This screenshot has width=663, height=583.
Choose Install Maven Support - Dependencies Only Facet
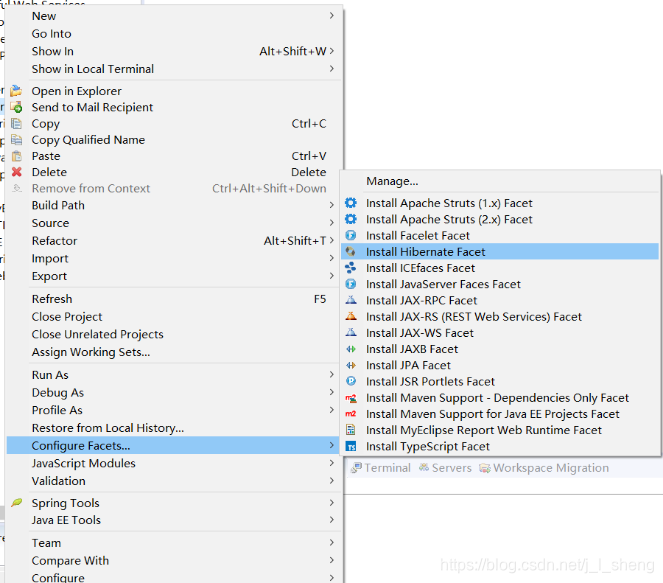500,398
